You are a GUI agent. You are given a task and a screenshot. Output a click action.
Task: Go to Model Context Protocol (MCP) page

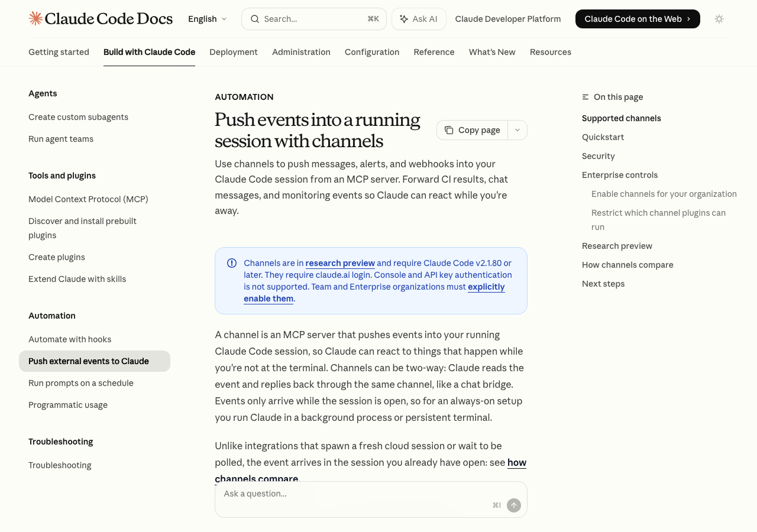click(88, 199)
